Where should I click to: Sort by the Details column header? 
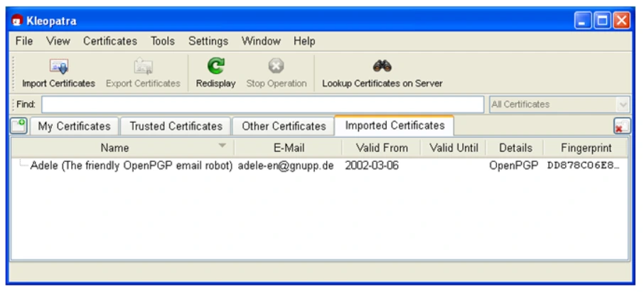pyautogui.click(x=515, y=148)
